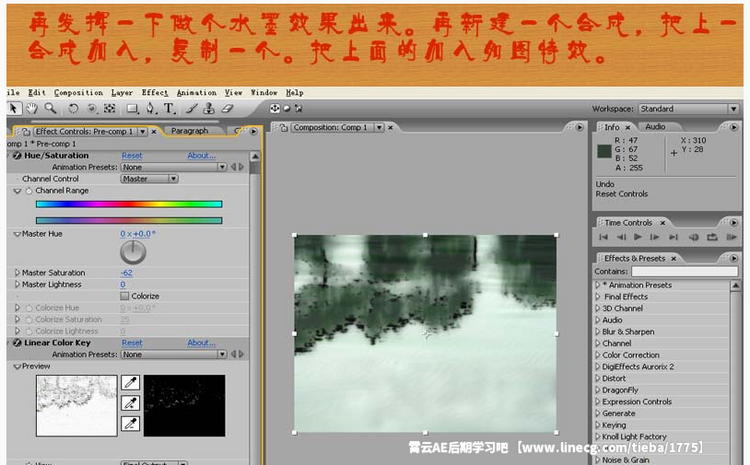Open About for Linear Color Key
This screenshot has width=750, height=465.
[201, 343]
